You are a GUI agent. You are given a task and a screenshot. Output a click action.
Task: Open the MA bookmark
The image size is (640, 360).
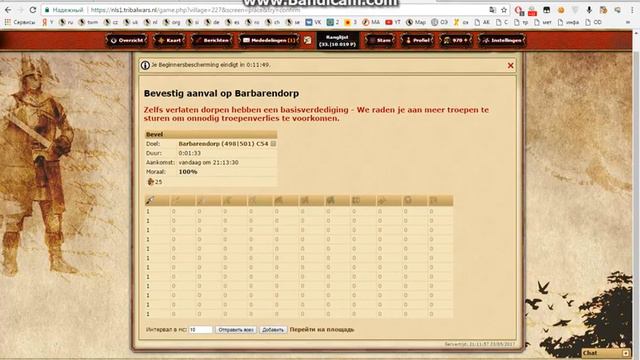(371, 22)
